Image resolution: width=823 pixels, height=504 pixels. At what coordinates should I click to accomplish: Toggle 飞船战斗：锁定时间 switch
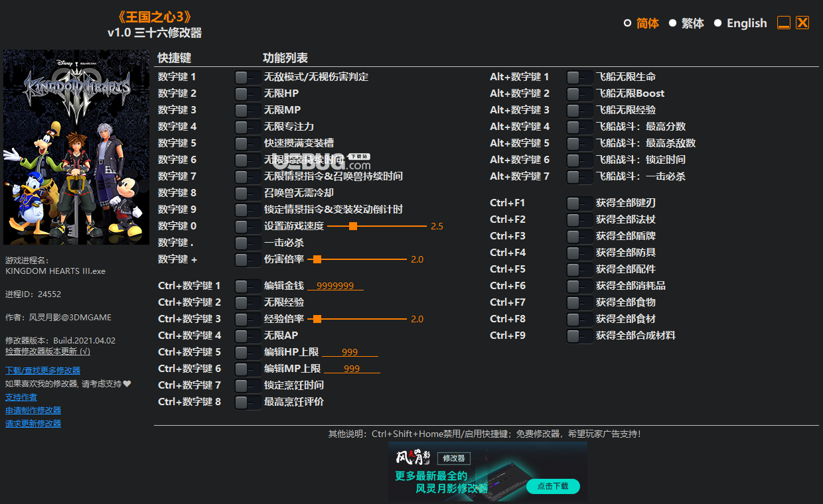pyautogui.click(x=580, y=160)
